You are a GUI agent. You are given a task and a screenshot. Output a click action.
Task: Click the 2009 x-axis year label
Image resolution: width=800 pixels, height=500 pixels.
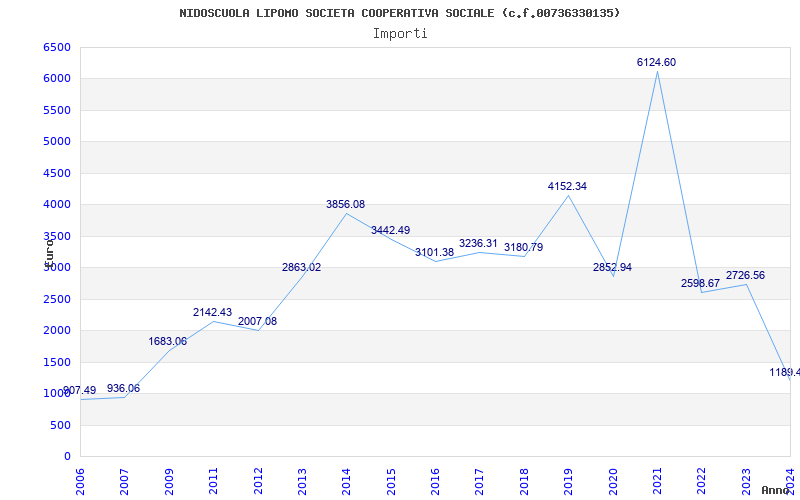[x=169, y=482]
